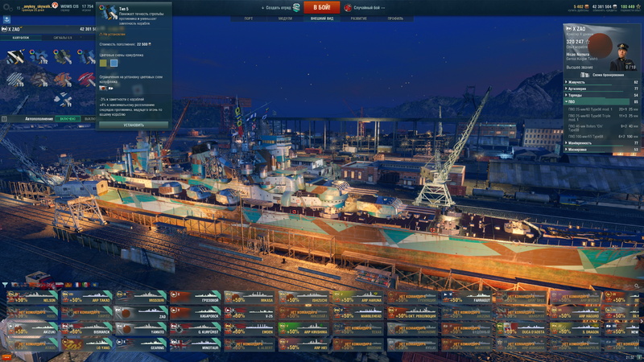Click УСТАНОВИТЬ to mount the camouflage
Image resolution: width=644 pixels, height=362 pixels.
click(x=134, y=125)
